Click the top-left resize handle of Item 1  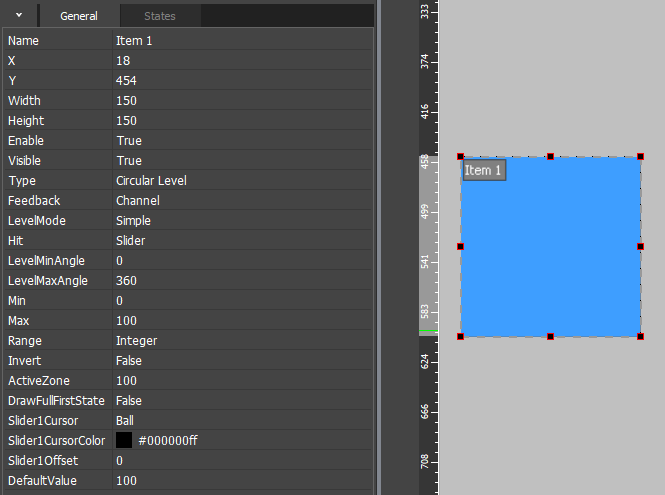[461, 157]
